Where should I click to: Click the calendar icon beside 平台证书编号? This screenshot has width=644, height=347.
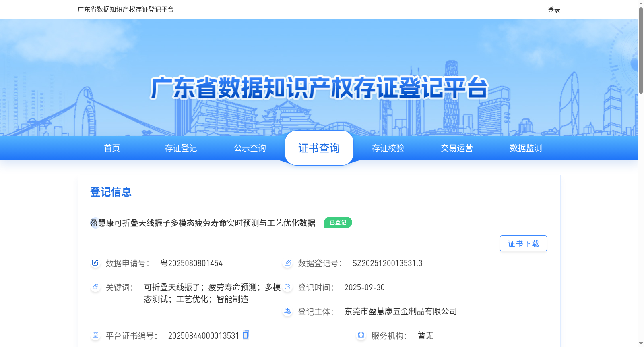coord(95,335)
